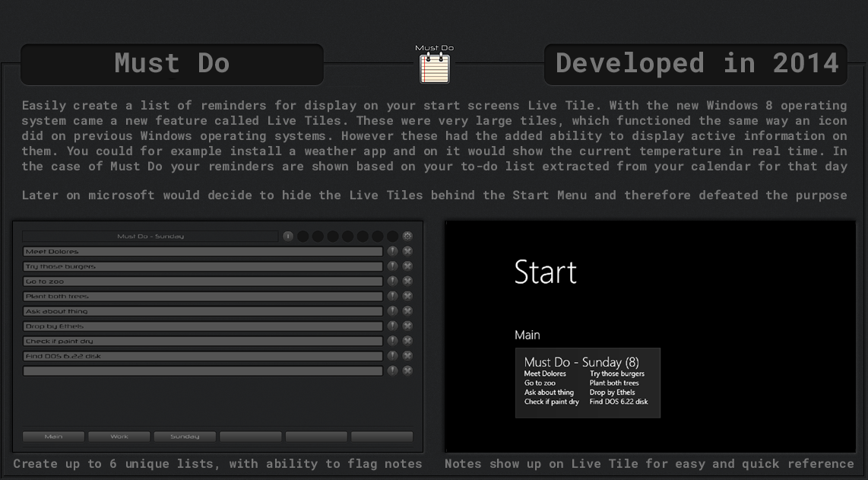This screenshot has height=480, width=868.
Task: Click 'Drop by Ethels' on the live tile
Action: pyautogui.click(x=613, y=393)
